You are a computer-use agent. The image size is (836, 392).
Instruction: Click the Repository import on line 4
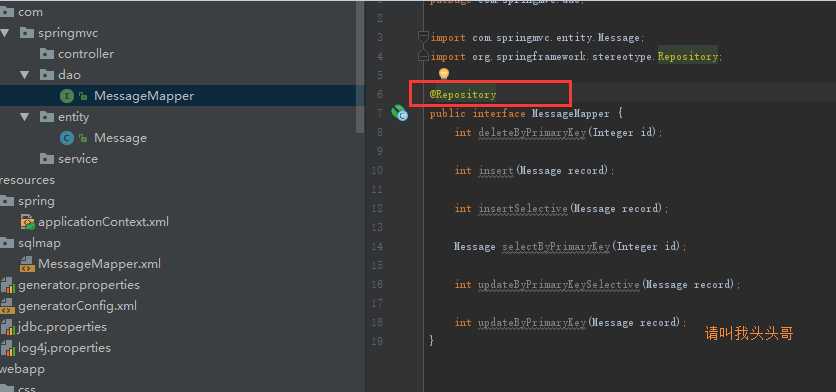(x=688, y=56)
